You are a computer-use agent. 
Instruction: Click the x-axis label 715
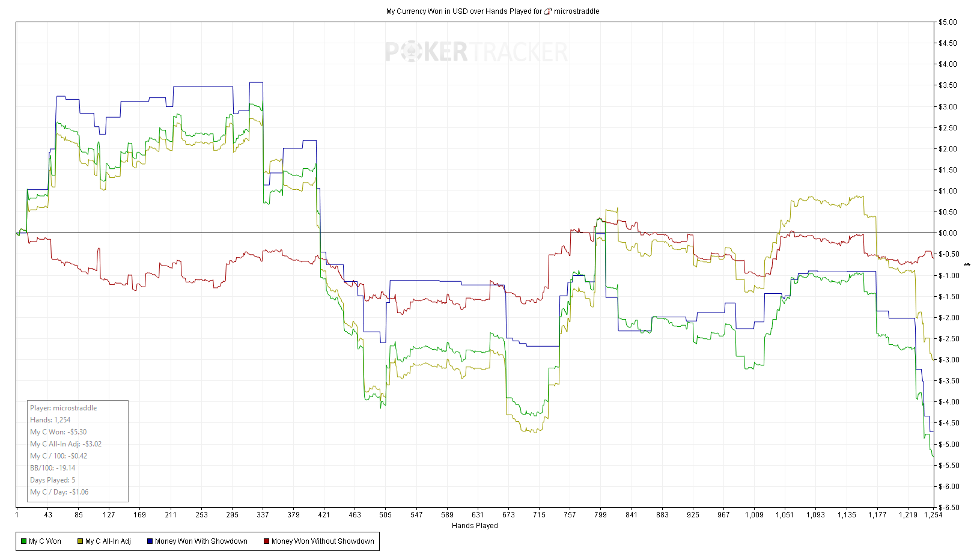[540, 515]
